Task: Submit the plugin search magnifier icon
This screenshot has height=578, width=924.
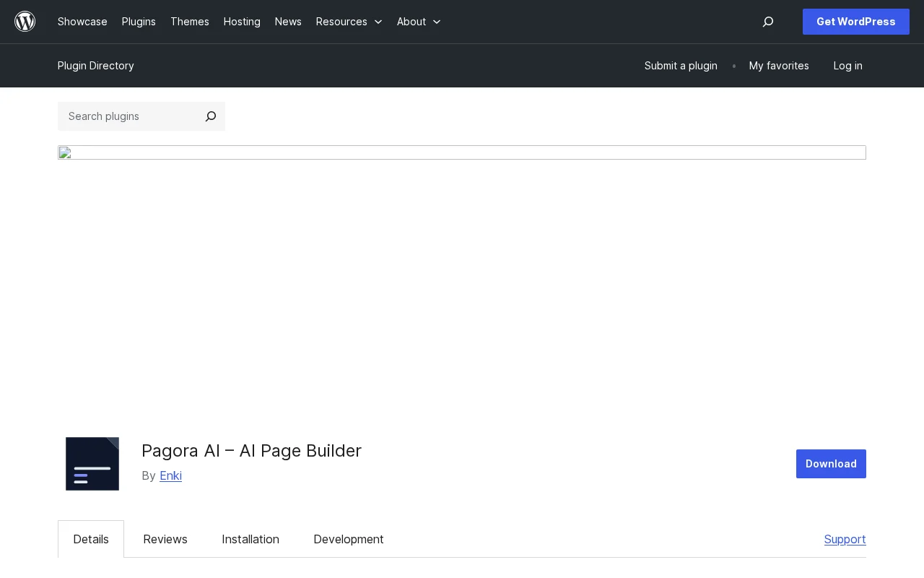Action: tap(211, 116)
